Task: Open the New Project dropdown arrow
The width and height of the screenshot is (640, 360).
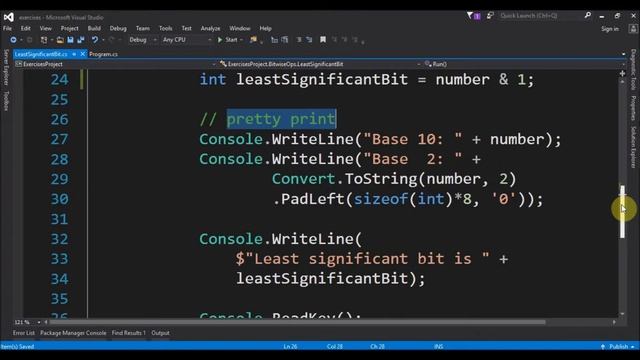Action: 52,40
